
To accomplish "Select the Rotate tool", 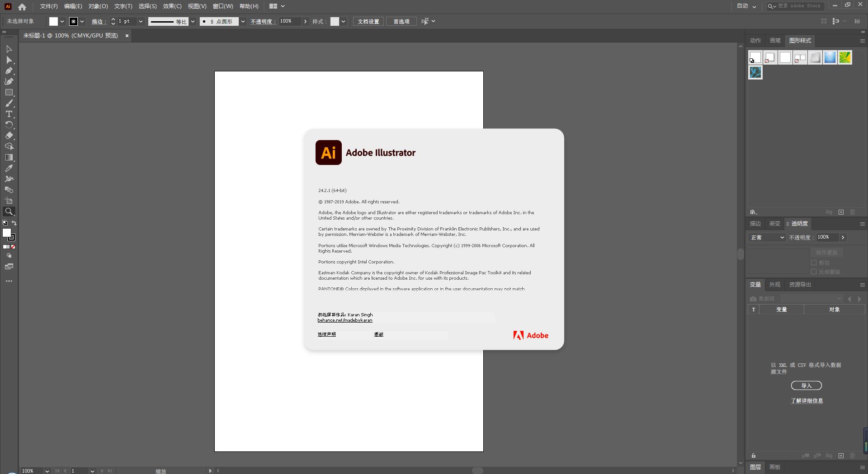I will [9, 125].
